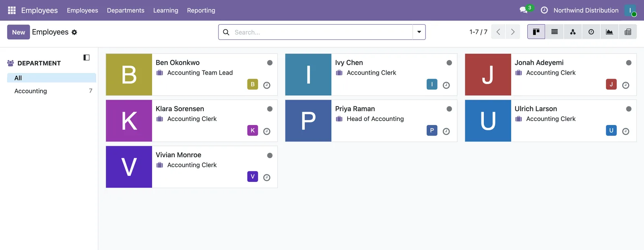Viewport: 644px width, 250px height.
Task: Switch to List view
Action: (x=555, y=32)
